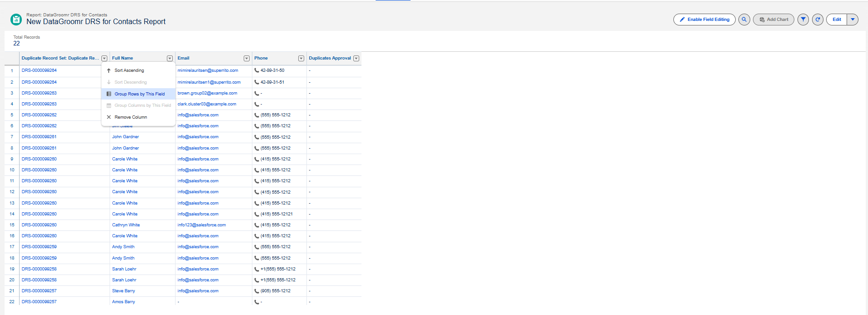Open filters with the funnel icon
The height and width of the screenshot is (315, 868).
pos(803,20)
